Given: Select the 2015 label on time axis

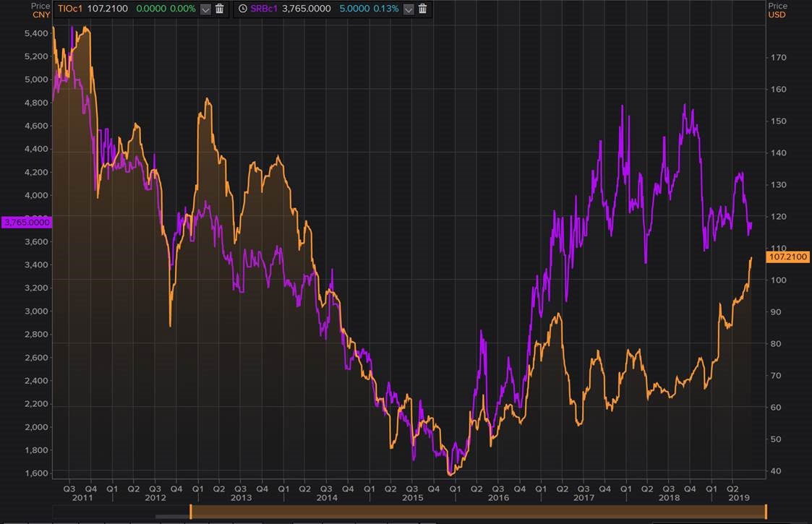Looking at the screenshot, I should 412,498.
